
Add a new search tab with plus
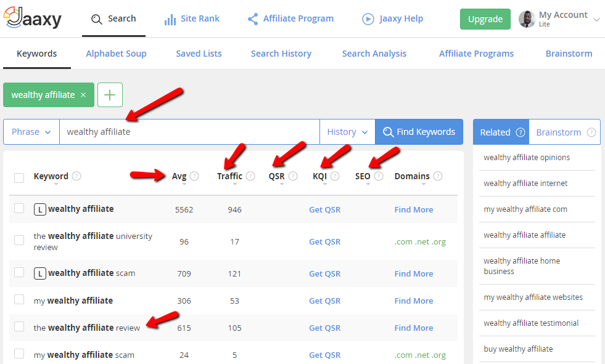pos(110,95)
